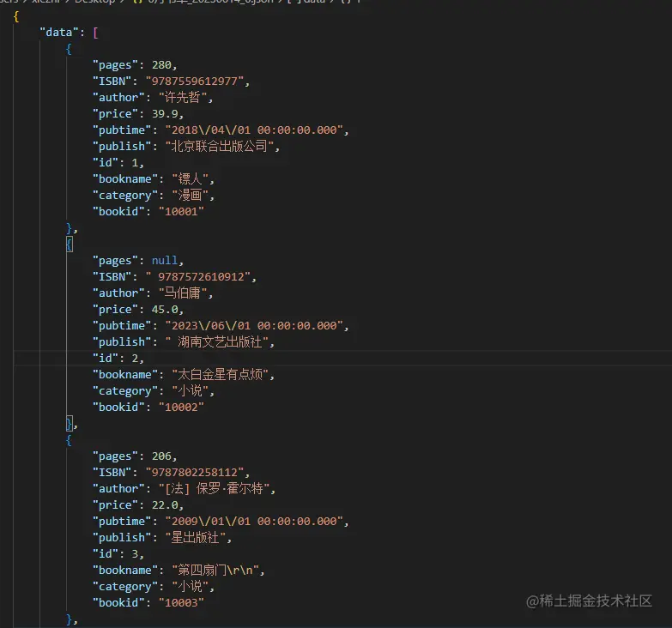
Task: Click the category line directly below "太白金星有点烦"
Action: coord(153,390)
